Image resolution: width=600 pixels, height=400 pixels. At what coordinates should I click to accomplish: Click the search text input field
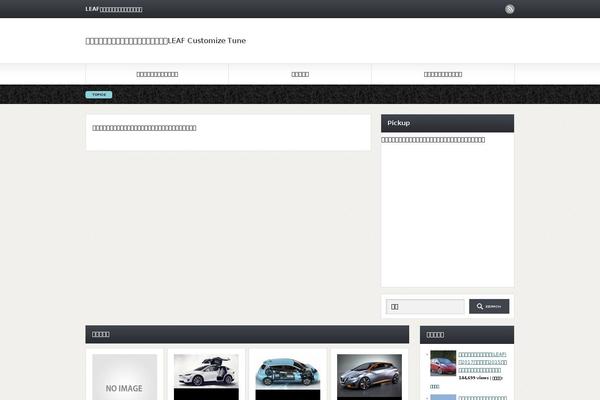click(425, 307)
